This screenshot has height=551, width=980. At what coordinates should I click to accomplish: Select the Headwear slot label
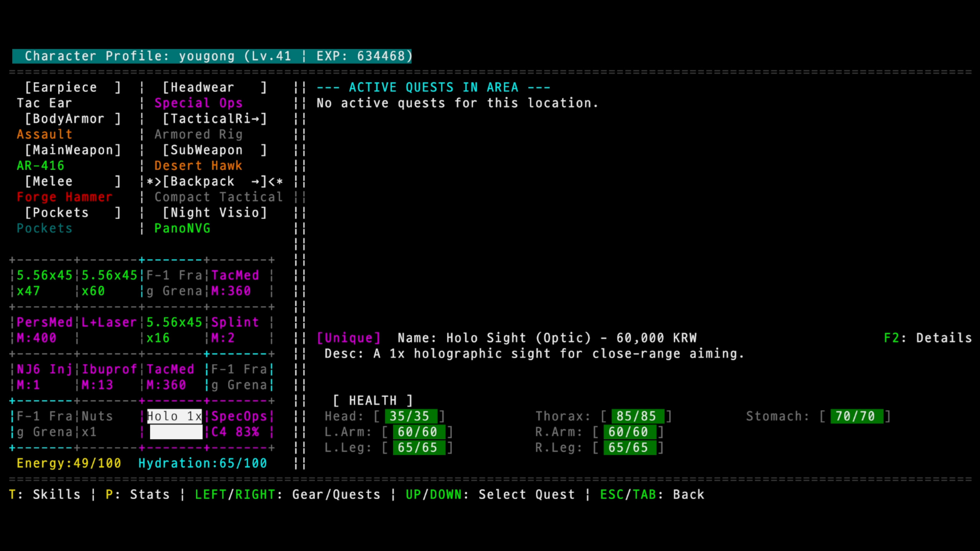214,87
